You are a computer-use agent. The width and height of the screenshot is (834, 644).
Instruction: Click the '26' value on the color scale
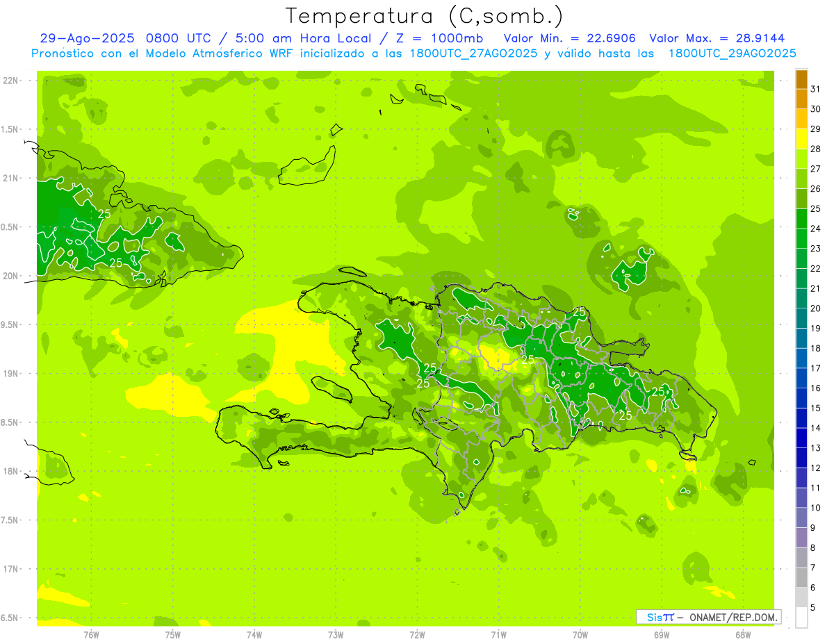point(816,188)
